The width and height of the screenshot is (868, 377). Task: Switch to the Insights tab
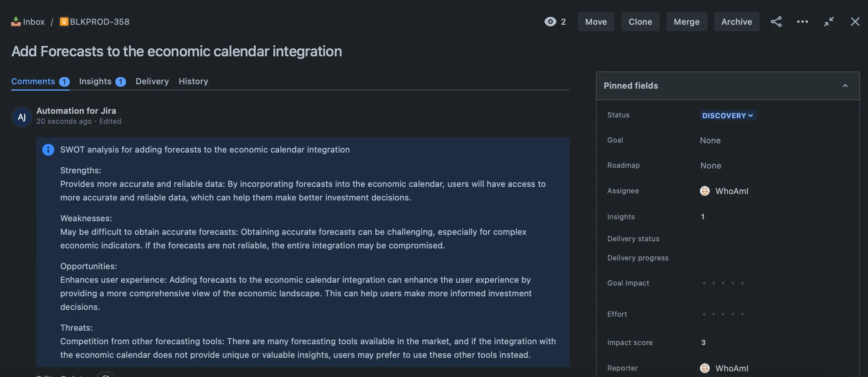click(96, 81)
